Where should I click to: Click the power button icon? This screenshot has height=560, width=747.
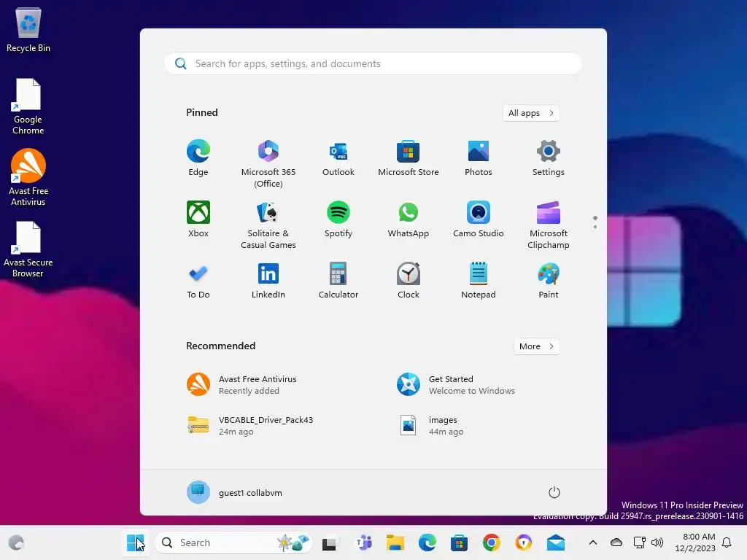(554, 492)
